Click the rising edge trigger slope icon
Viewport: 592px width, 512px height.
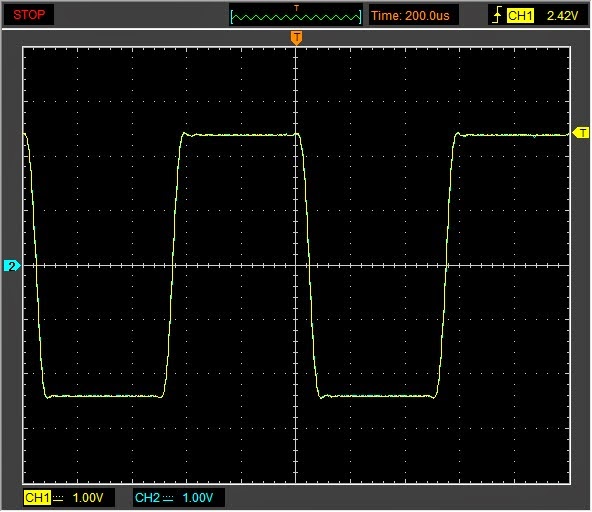[x=497, y=15]
